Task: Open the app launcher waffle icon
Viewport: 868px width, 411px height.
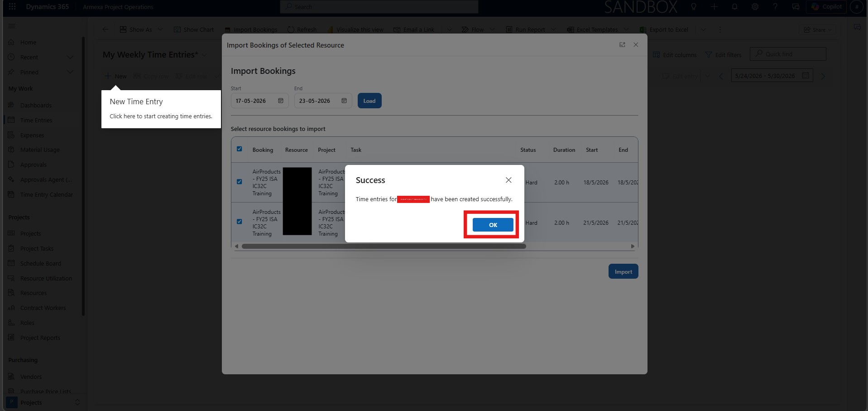Action: (x=12, y=7)
